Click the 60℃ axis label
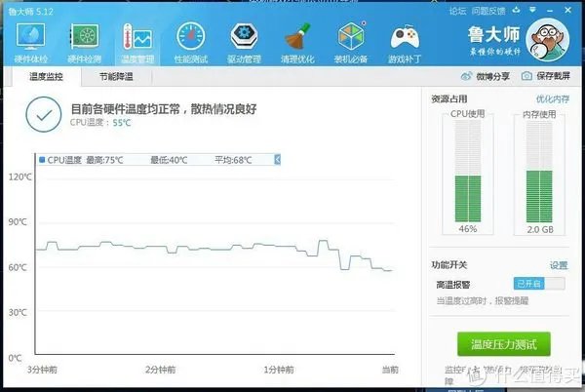The width and height of the screenshot is (585, 392). coord(18,267)
